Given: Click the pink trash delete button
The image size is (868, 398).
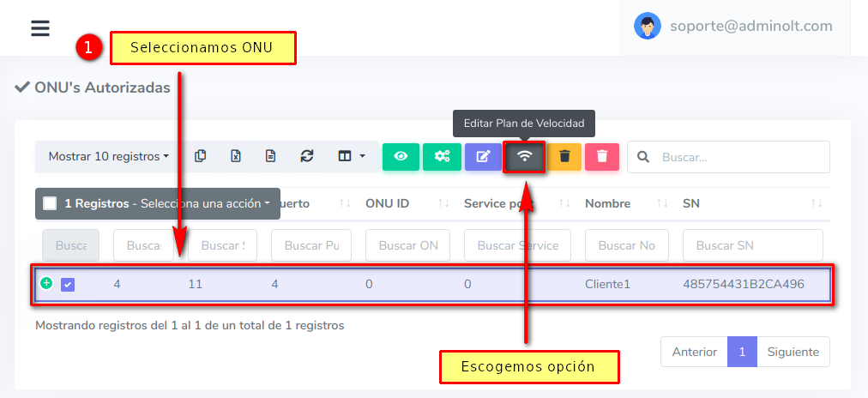Looking at the screenshot, I should click(x=602, y=156).
